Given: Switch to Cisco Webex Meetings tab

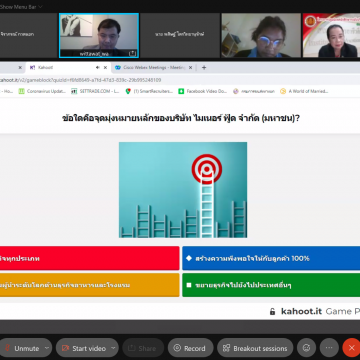Looking at the screenshot, I should [153, 67].
